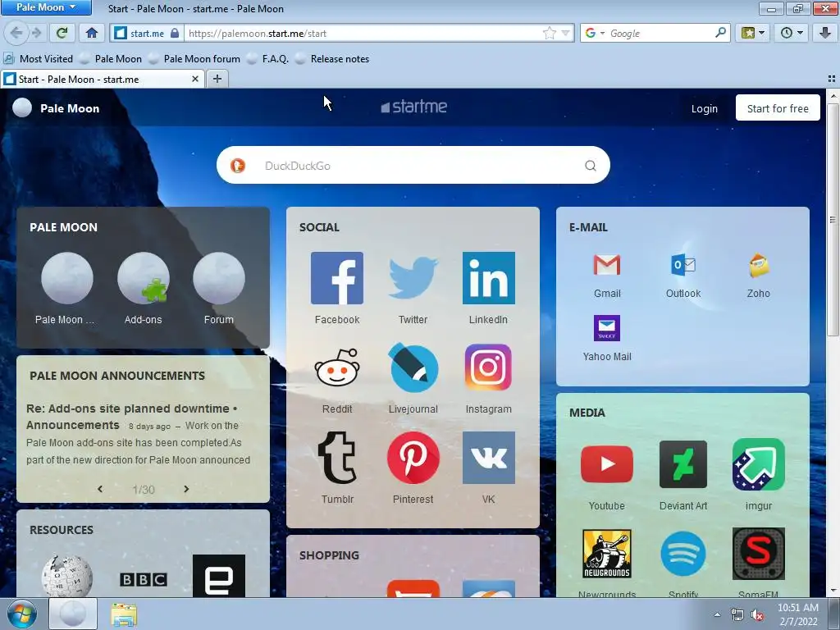The width and height of the screenshot is (840, 630).
Task: Open the Livejournal pencil icon
Action: coord(413,367)
